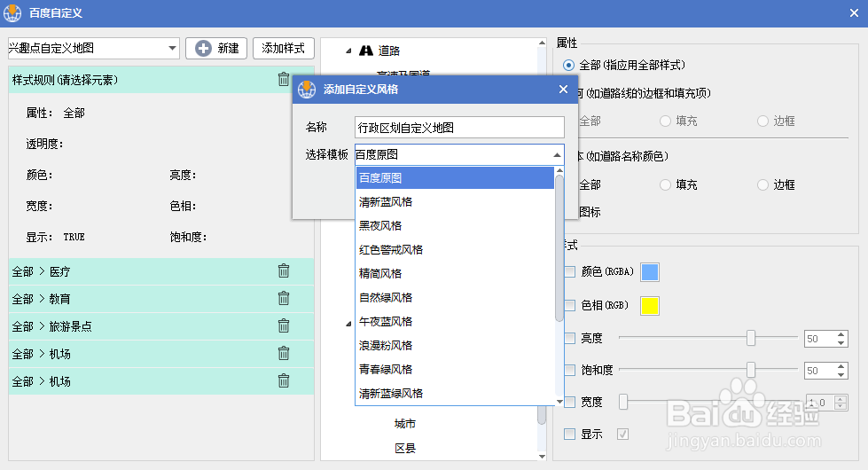
Task: Click the road icon beside 道路
Action: tap(366, 51)
